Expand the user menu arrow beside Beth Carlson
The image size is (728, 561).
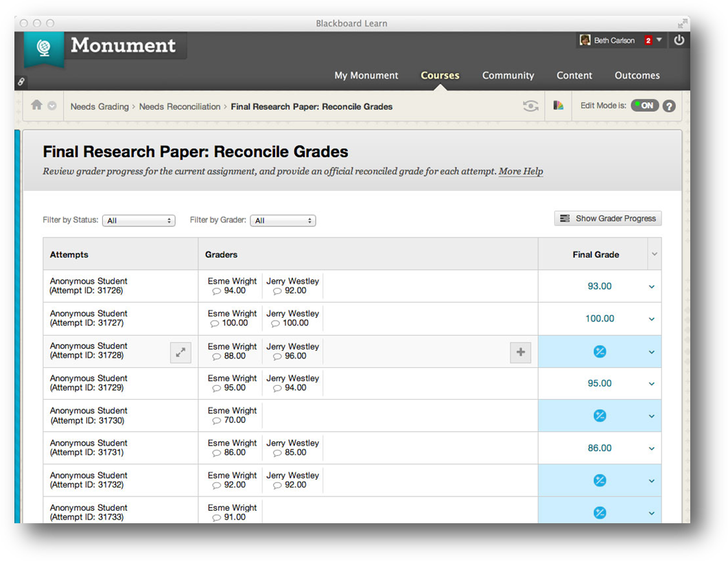coord(659,41)
